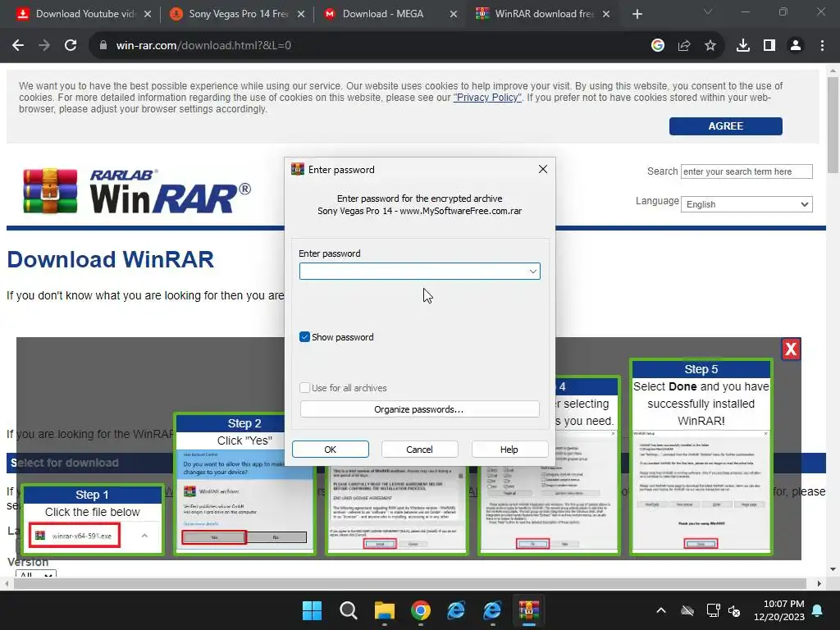Open first Internet Explorer taskbar icon
Image resolution: width=840 pixels, height=630 pixels.
(x=456, y=610)
